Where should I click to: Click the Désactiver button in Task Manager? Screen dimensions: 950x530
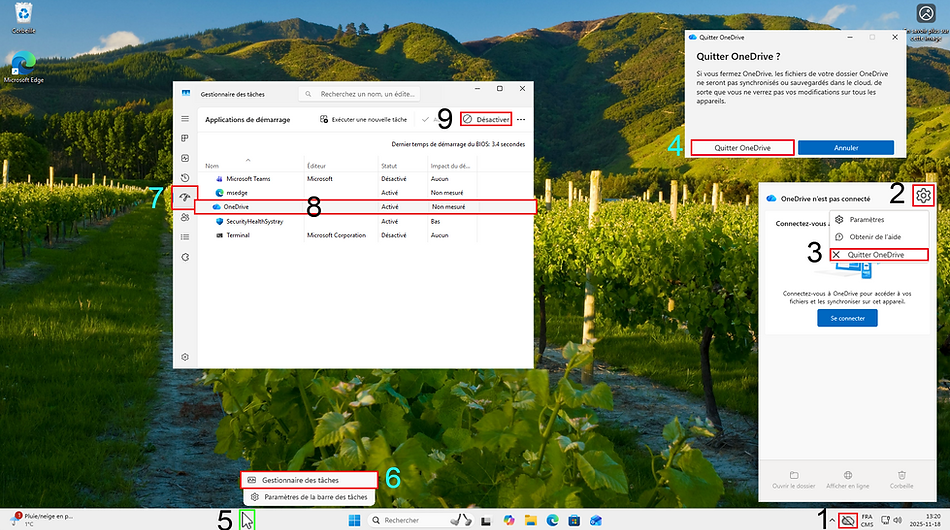coord(486,119)
